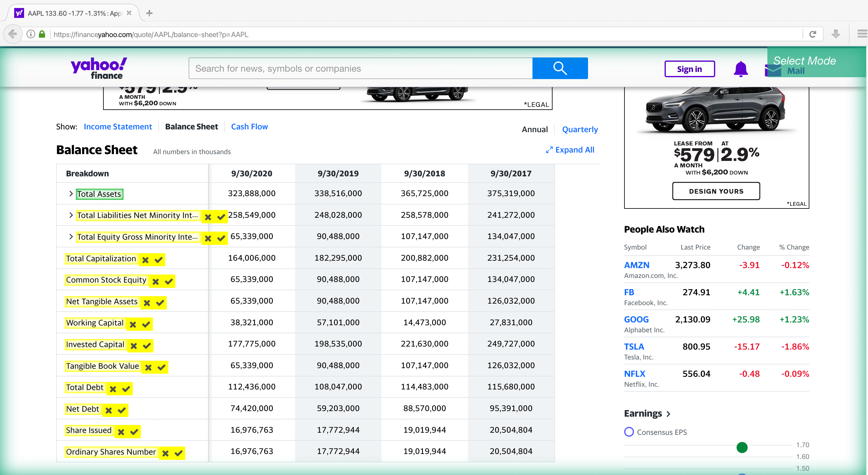This screenshot has height=475, width=868.
Task: Reject Total Equity Gross Minority with X
Action: click(208, 238)
